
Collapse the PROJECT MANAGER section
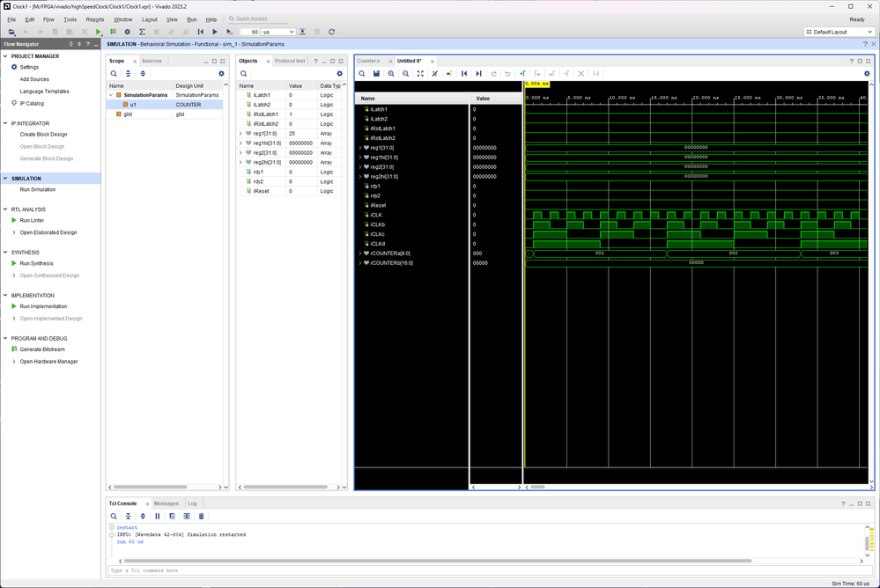tap(5, 56)
